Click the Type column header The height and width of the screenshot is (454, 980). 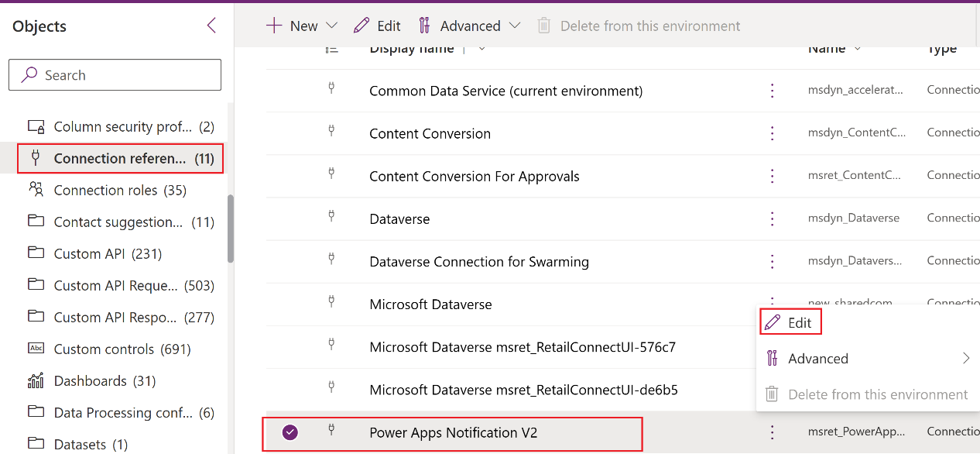pyautogui.click(x=942, y=49)
